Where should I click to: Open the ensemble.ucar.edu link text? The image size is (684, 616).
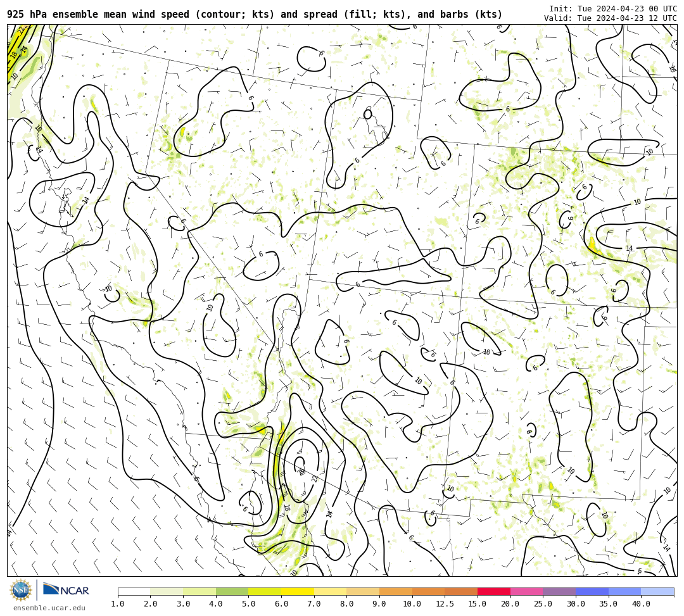(49, 608)
